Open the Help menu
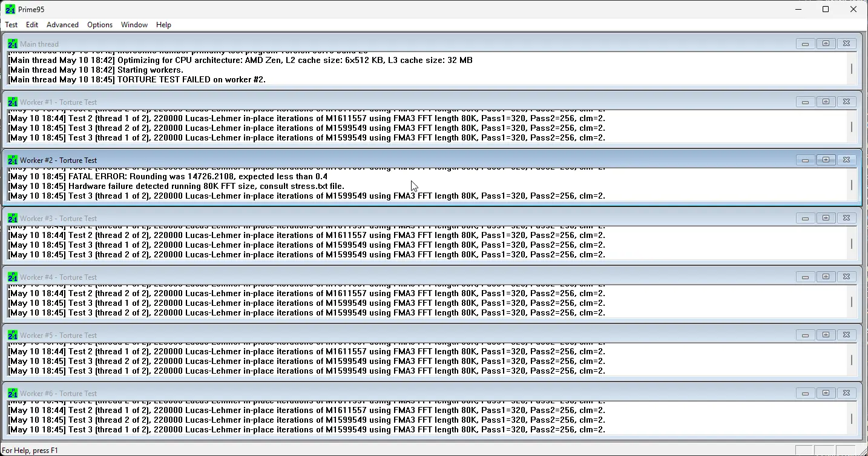 pos(163,25)
